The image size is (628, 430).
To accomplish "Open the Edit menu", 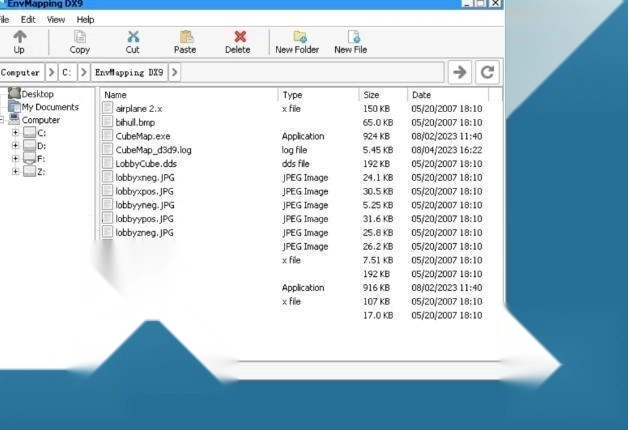I will pyautogui.click(x=28, y=19).
